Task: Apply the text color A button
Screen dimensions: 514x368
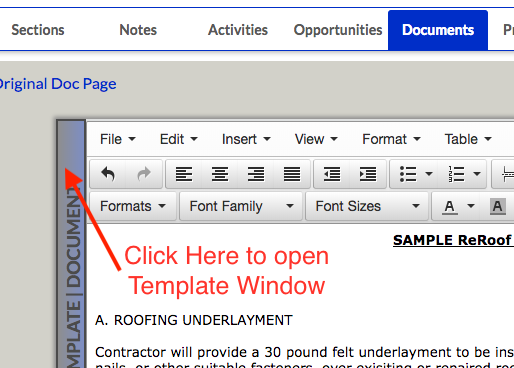Action: tap(450, 207)
